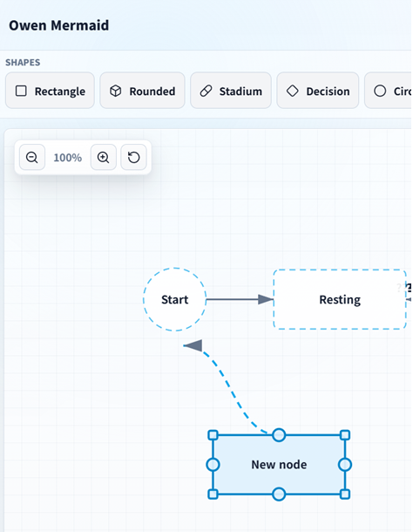Screen dimensions: 413x532
Task: Click the dashed arrow's arrowhead below Start
Action: [193, 345]
